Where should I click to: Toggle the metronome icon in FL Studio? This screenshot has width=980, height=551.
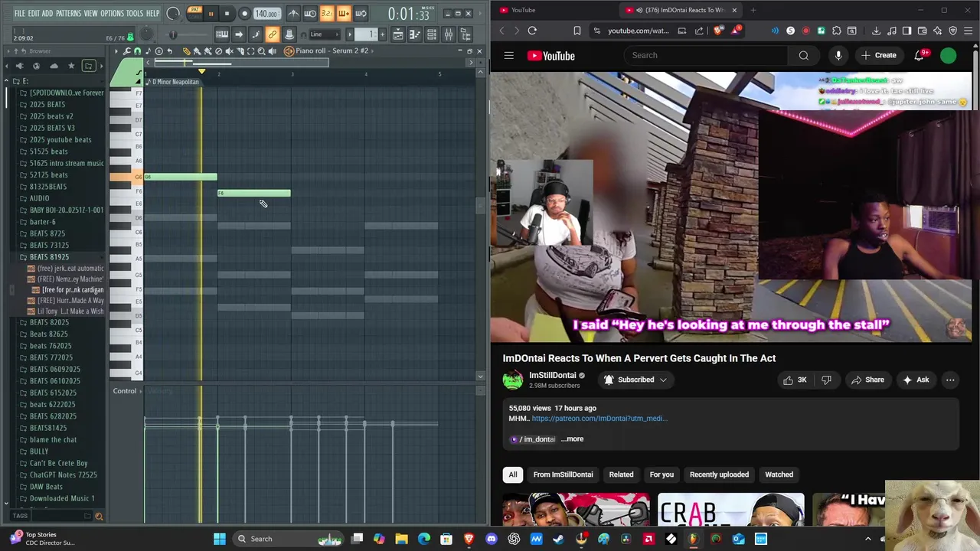(293, 13)
